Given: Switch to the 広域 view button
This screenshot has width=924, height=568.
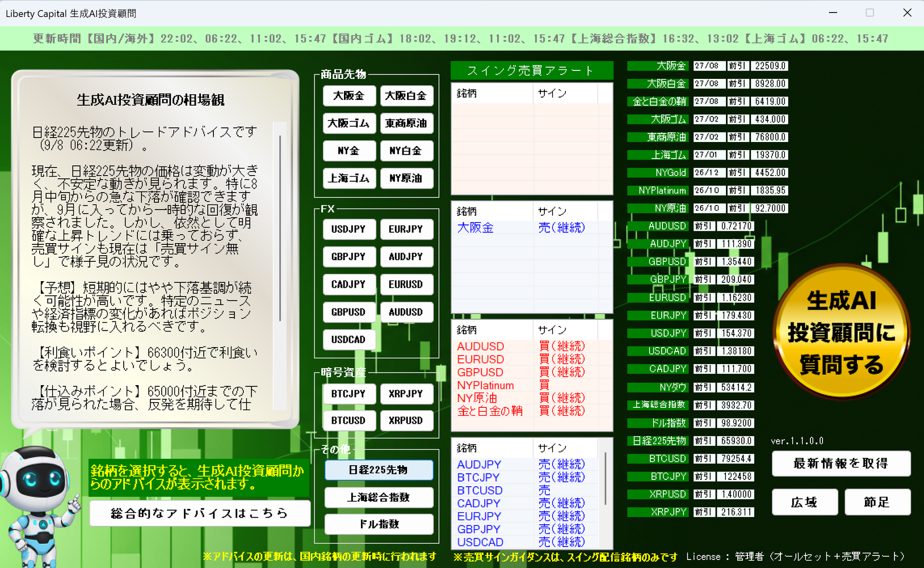Looking at the screenshot, I should [x=805, y=502].
